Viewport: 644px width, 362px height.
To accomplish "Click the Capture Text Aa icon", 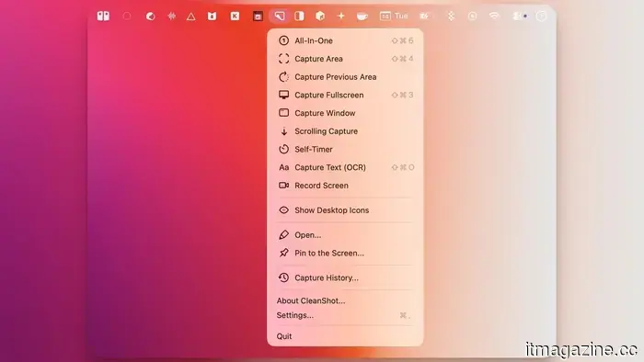I will (x=283, y=167).
